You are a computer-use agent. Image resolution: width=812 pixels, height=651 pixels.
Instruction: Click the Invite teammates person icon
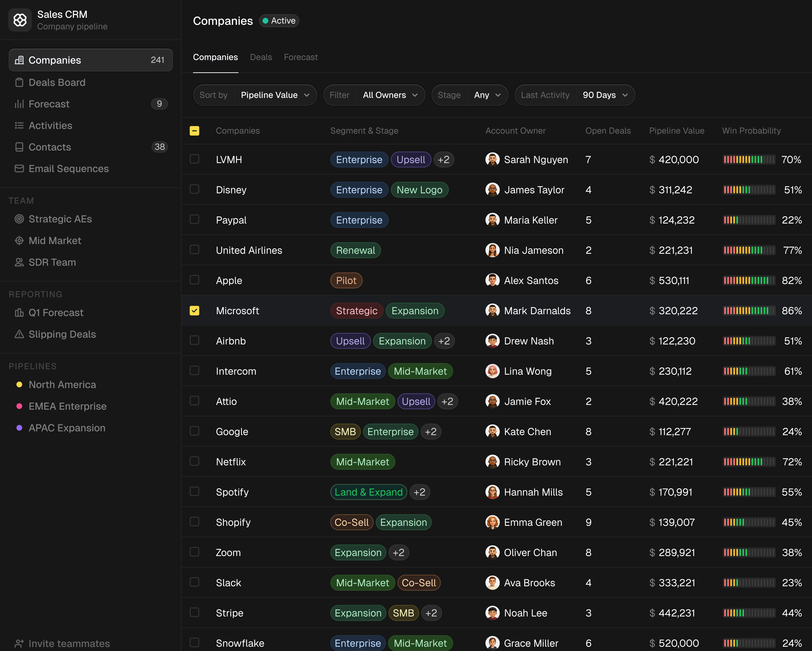pyautogui.click(x=19, y=643)
